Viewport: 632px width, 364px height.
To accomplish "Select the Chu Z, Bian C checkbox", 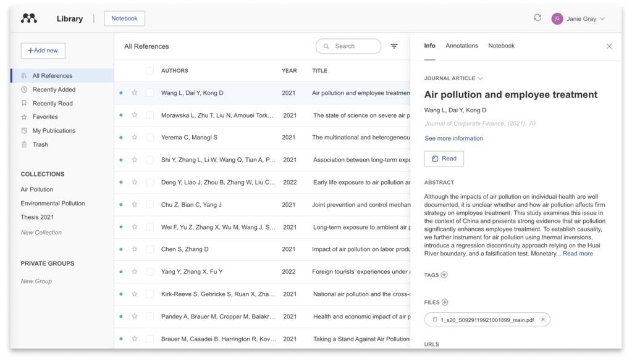I will click(x=150, y=205).
